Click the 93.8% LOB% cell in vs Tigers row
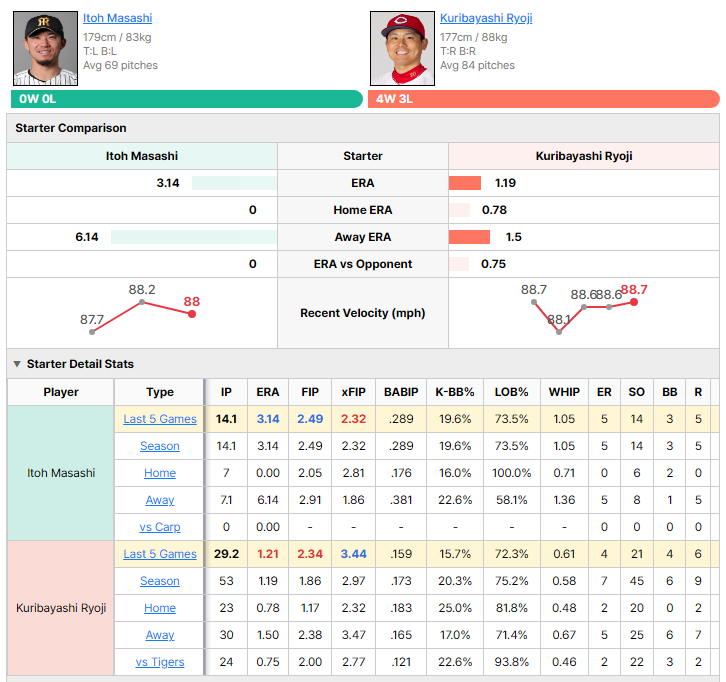The width and height of the screenshot is (726, 682). (x=511, y=662)
